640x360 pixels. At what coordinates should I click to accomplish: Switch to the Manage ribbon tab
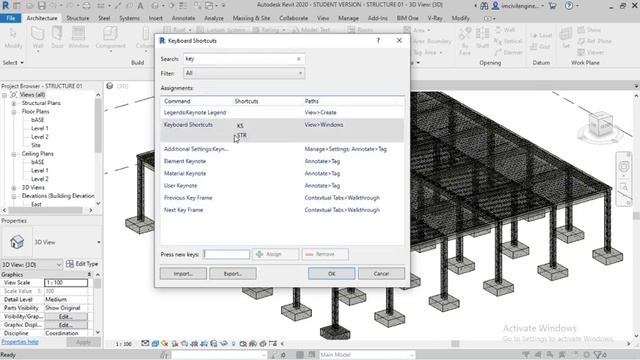(348, 18)
